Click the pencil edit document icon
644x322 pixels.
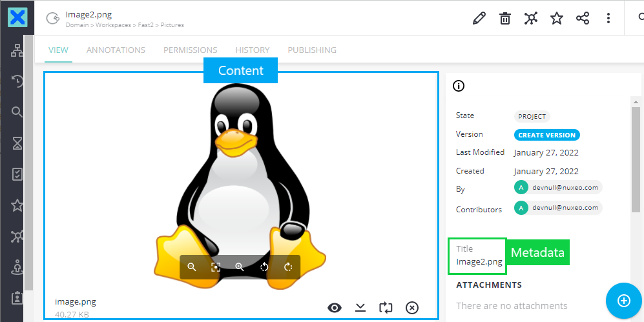[479, 18]
